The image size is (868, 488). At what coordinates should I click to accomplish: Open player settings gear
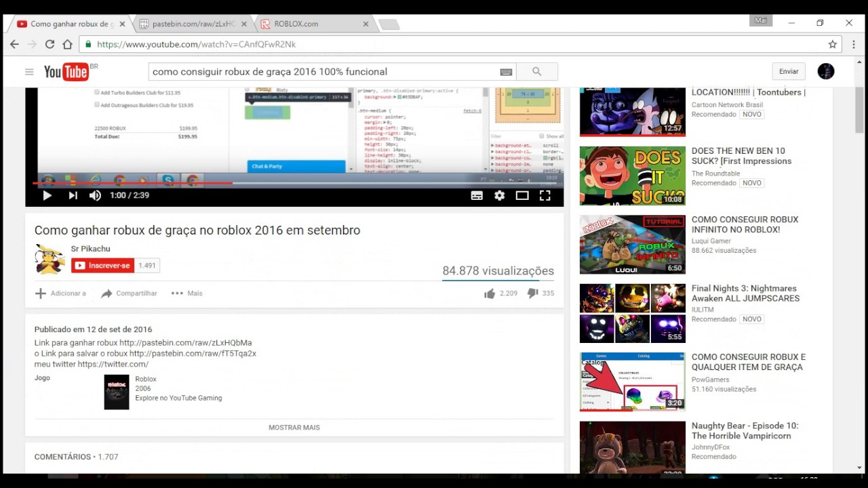tap(500, 195)
